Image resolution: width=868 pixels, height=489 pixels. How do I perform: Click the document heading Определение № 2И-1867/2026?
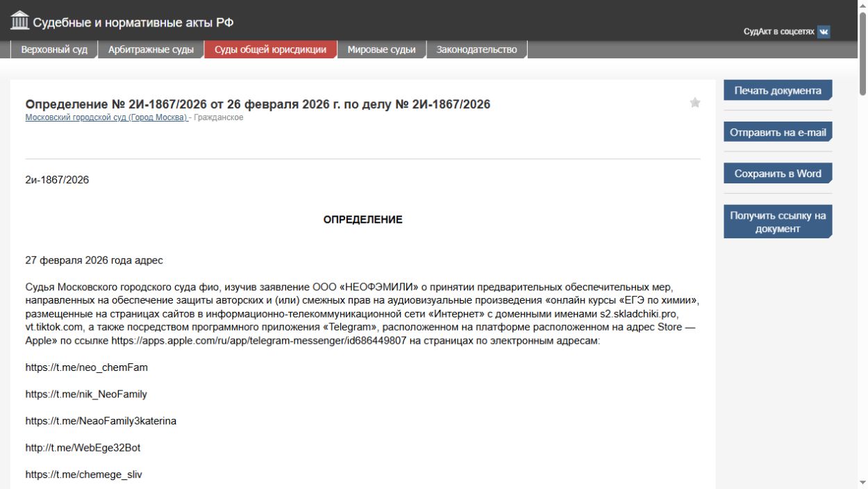258,104
